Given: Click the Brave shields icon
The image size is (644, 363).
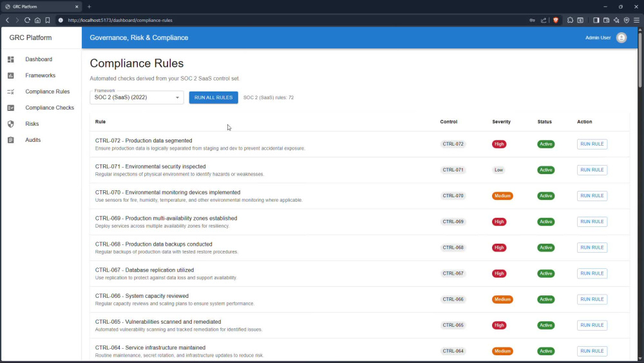Looking at the screenshot, I should [556, 20].
